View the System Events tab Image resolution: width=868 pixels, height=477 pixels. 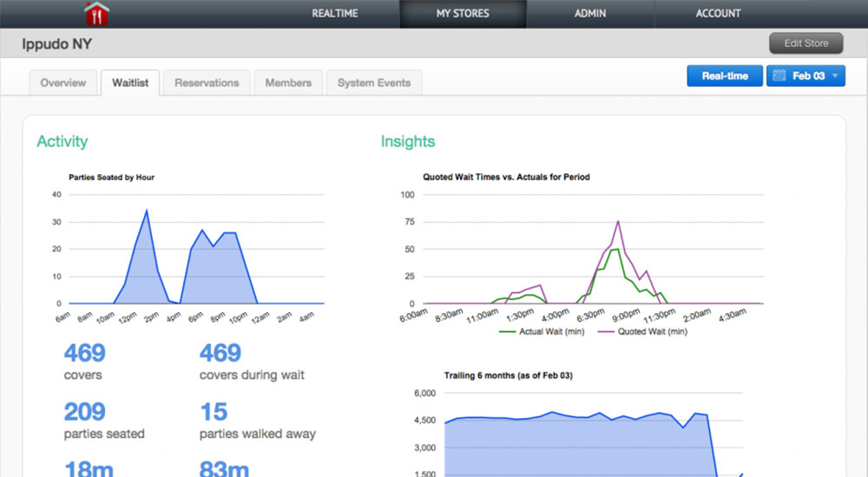tap(374, 83)
